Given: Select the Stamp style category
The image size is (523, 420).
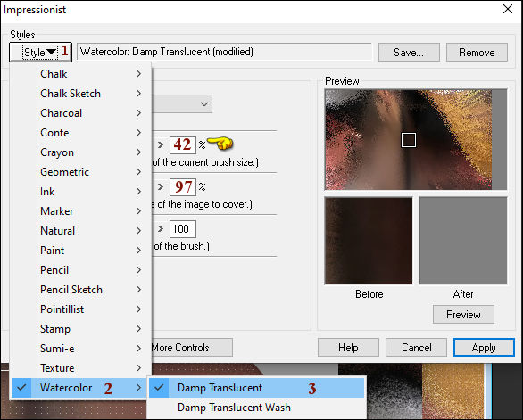Looking at the screenshot, I should click(80, 329).
